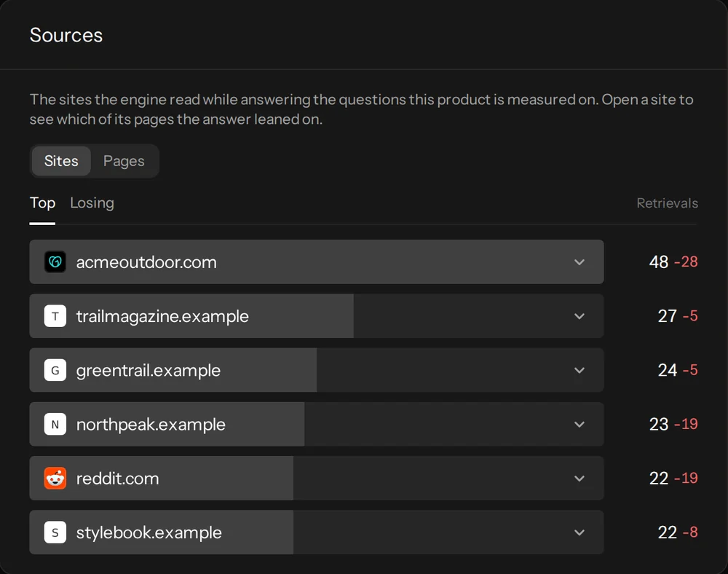Screen dimensions: 728x574
Task: Click the Reddit logo icon
Action: (x=55, y=479)
